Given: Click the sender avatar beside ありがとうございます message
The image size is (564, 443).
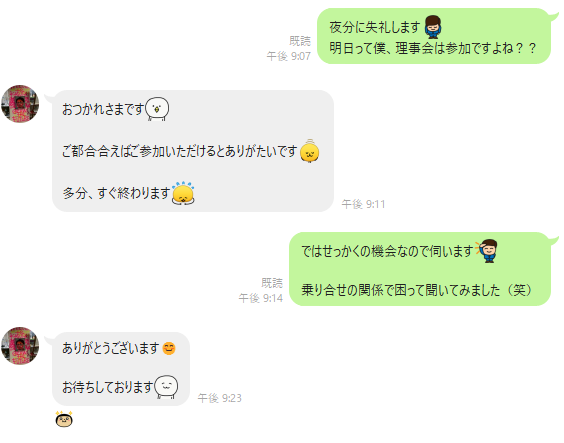Looking at the screenshot, I should pyautogui.click(x=20, y=346).
